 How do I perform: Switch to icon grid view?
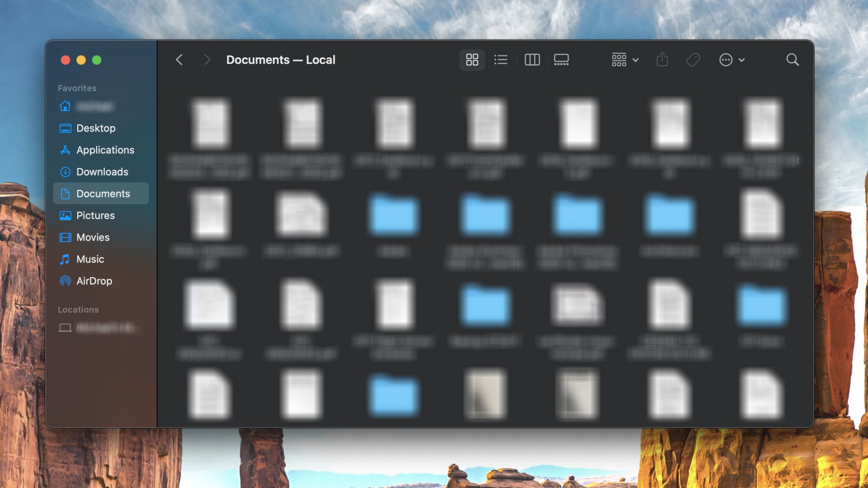tap(472, 60)
